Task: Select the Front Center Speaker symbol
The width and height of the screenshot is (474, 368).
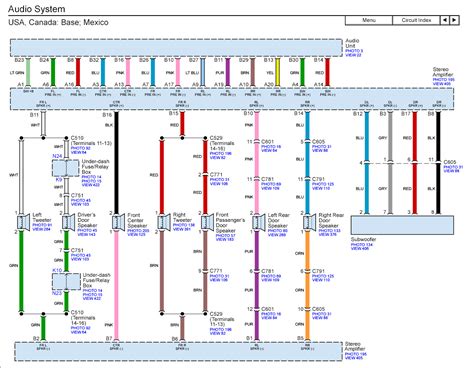Action: tap(118, 222)
